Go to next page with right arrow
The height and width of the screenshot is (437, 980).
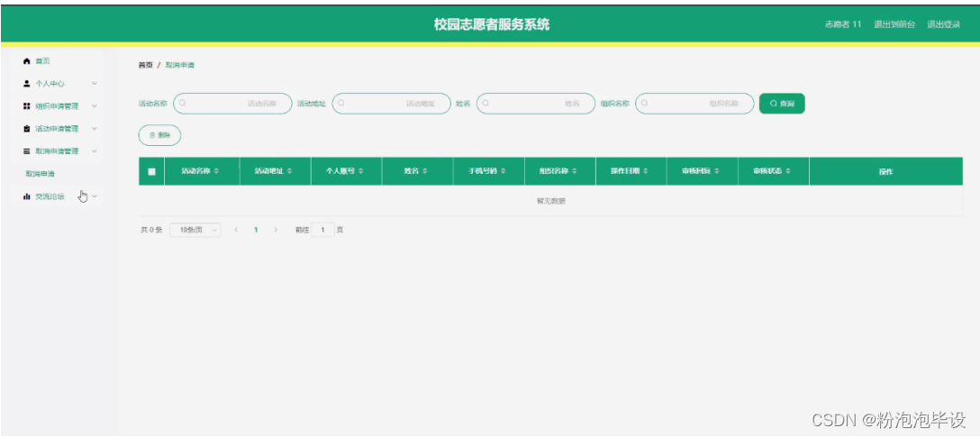pos(276,230)
